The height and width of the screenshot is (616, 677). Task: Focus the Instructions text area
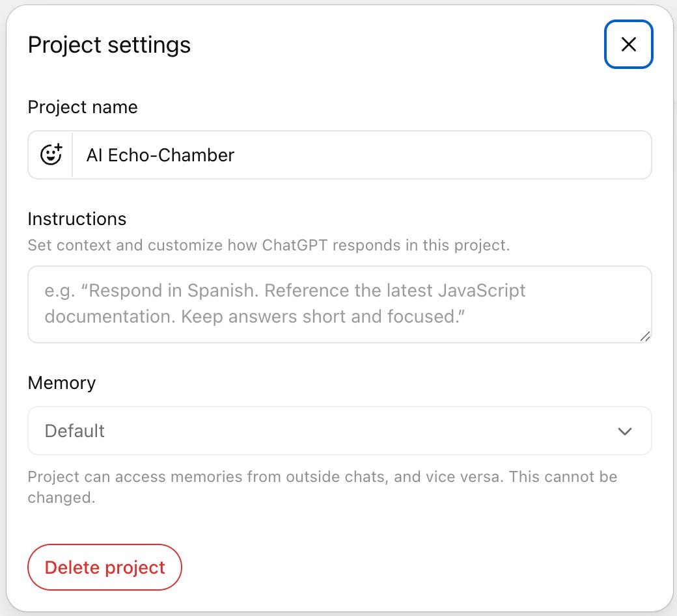point(338,304)
